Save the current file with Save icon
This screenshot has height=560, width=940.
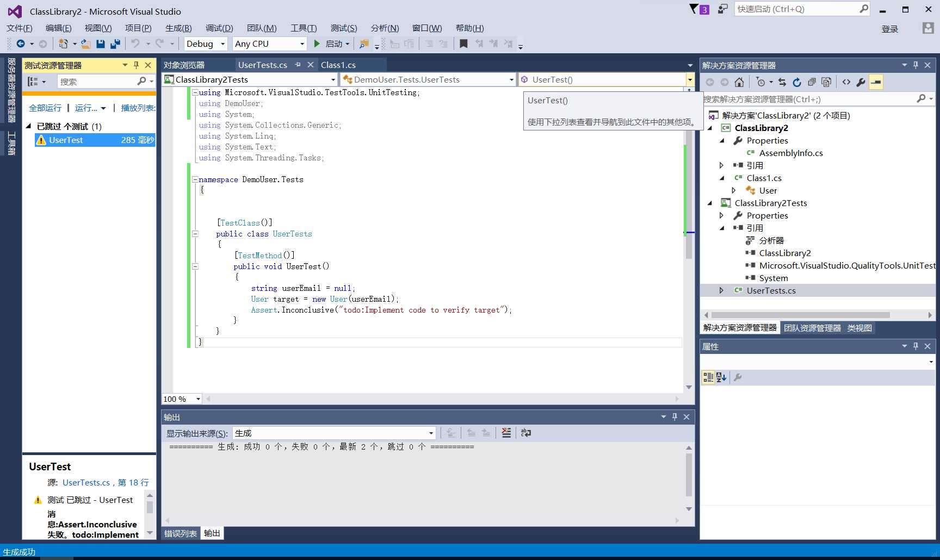click(x=100, y=43)
